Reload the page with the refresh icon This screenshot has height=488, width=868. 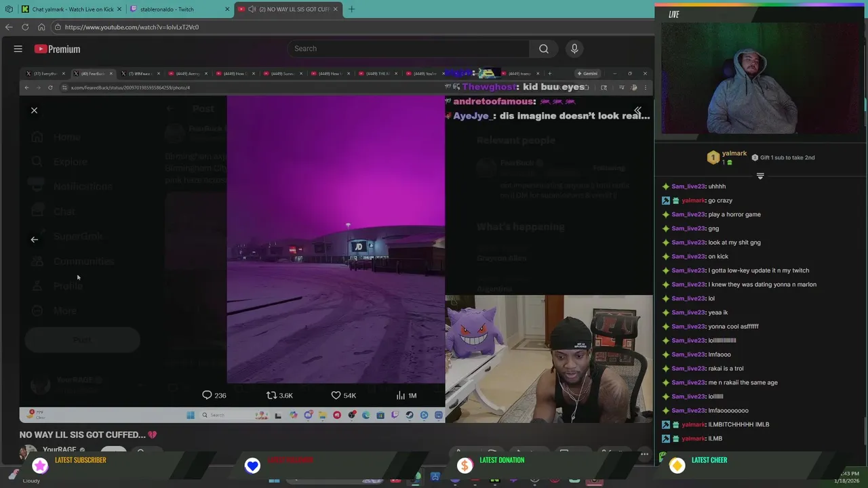coord(25,27)
